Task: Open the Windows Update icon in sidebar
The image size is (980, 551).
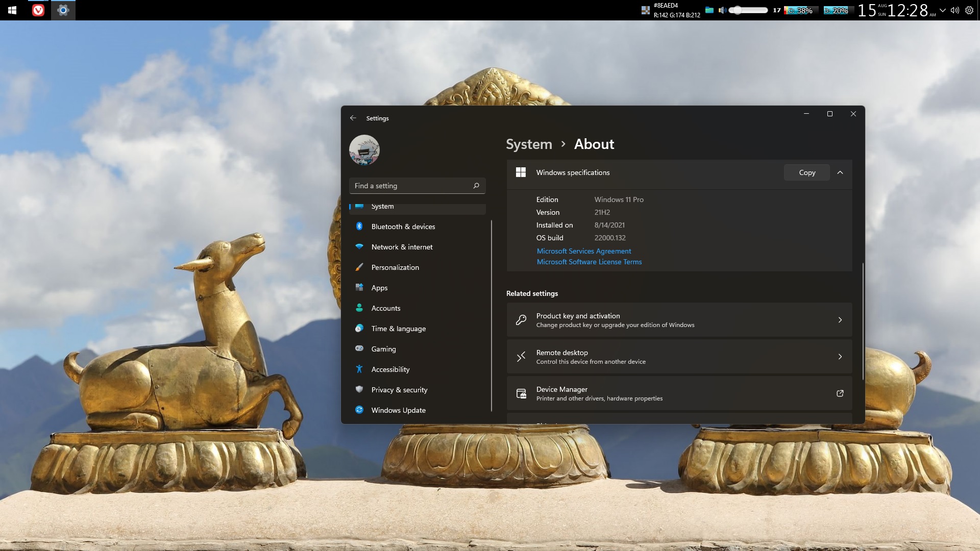Action: click(359, 410)
